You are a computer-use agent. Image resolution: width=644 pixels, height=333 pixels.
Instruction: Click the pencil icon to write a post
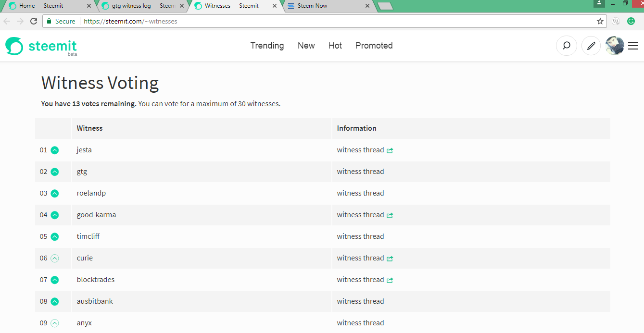tap(592, 46)
